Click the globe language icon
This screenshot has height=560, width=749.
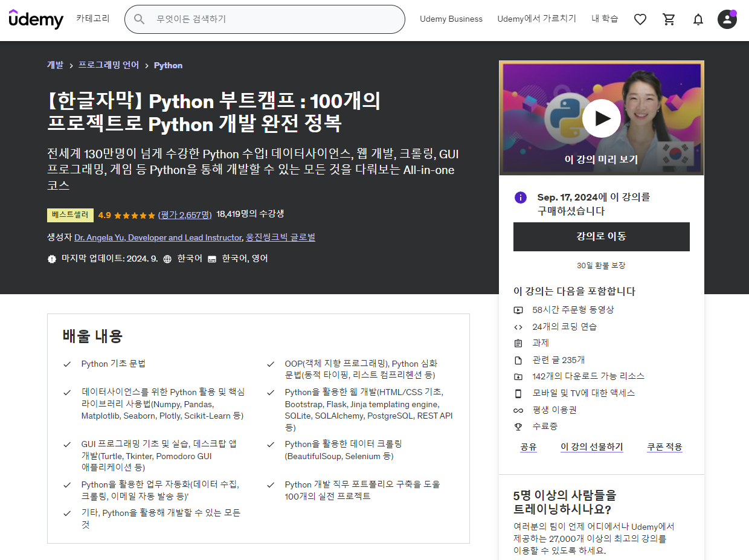click(x=167, y=259)
